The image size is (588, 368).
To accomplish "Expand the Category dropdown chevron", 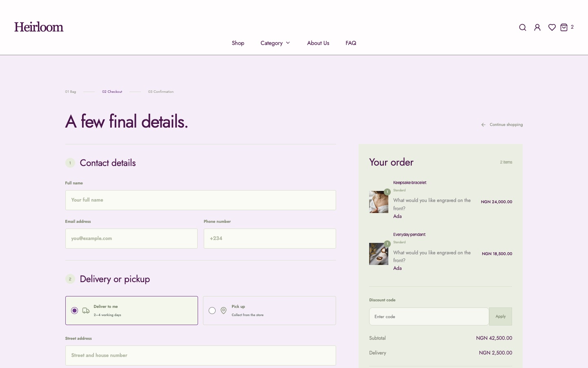I will (288, 43).
